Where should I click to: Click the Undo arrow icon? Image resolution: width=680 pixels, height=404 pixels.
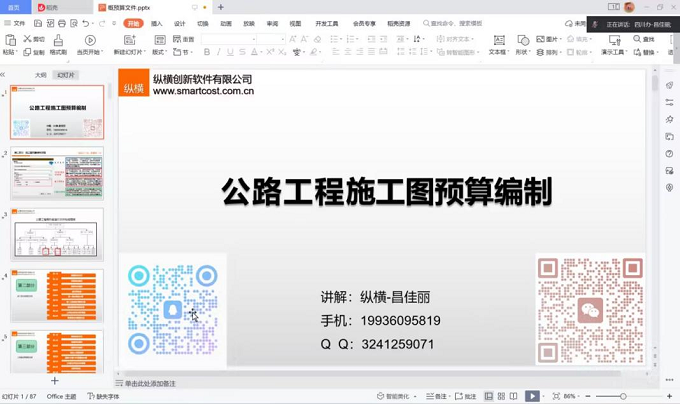coord(86,23)
